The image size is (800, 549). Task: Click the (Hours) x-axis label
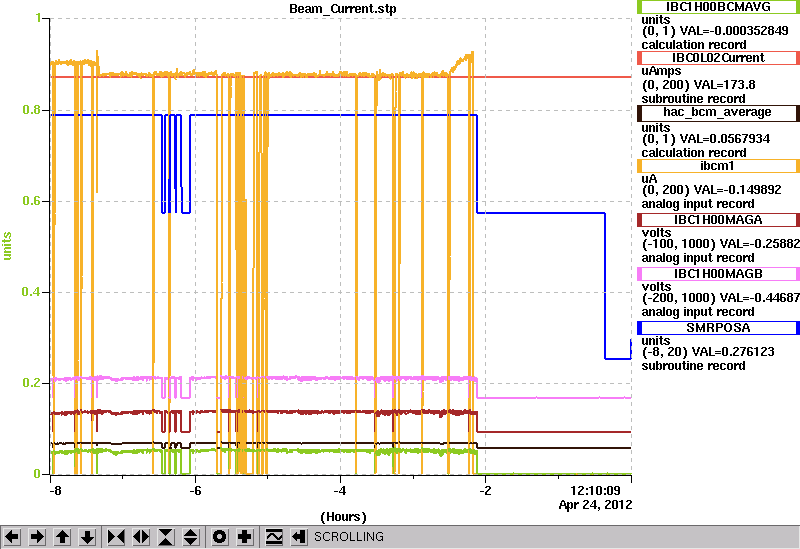(343, 517)
